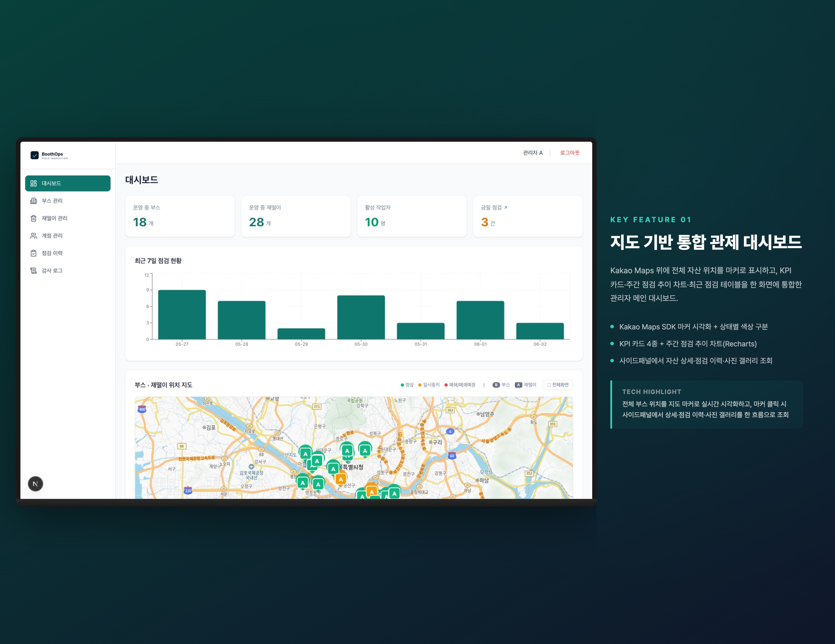Navigate to 감사 로그
835x644 pixels.
[68, 271]
